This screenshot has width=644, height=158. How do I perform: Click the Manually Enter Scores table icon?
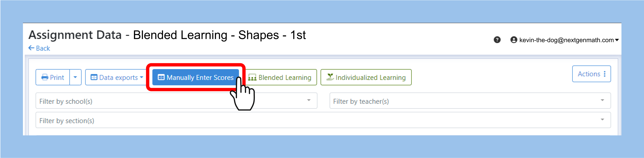click(161, 77)
